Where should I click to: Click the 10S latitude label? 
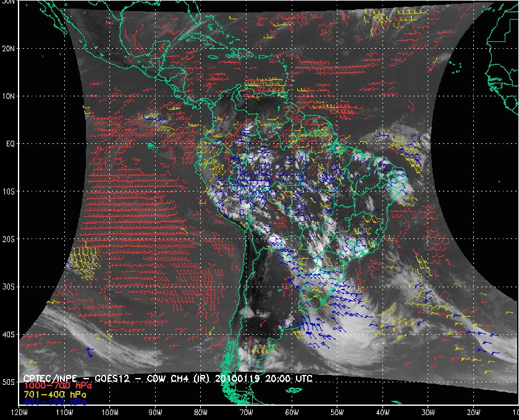click(8, 191)
